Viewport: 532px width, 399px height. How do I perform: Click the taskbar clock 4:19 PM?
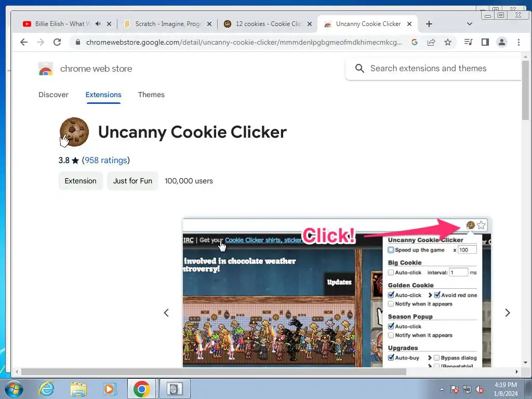pos(506,385)
